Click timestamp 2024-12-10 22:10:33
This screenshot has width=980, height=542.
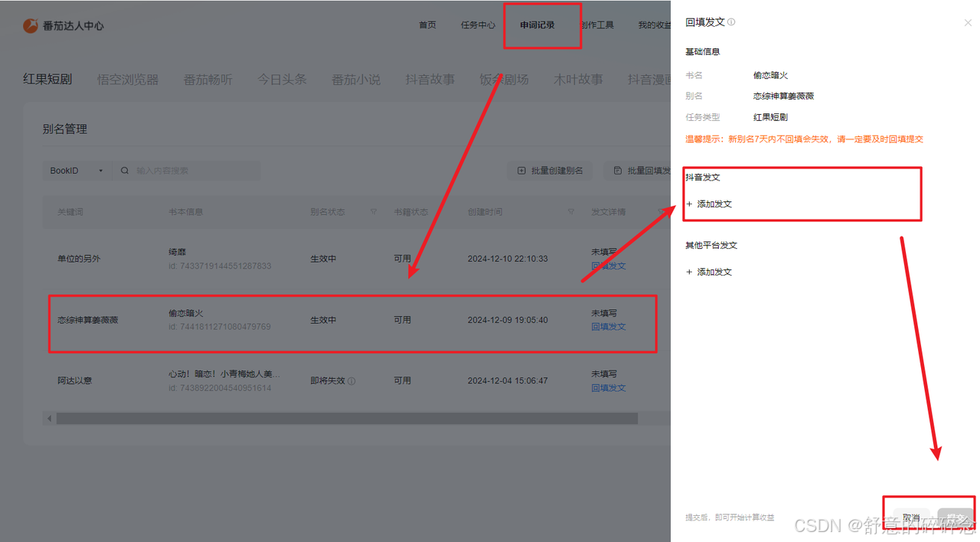pos(508,259)
